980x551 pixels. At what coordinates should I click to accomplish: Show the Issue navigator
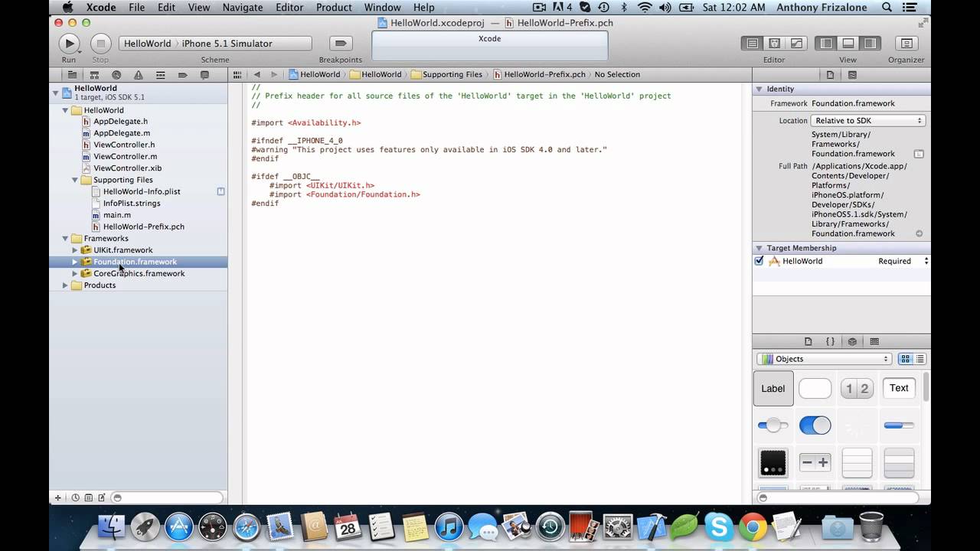coord(139,75)
